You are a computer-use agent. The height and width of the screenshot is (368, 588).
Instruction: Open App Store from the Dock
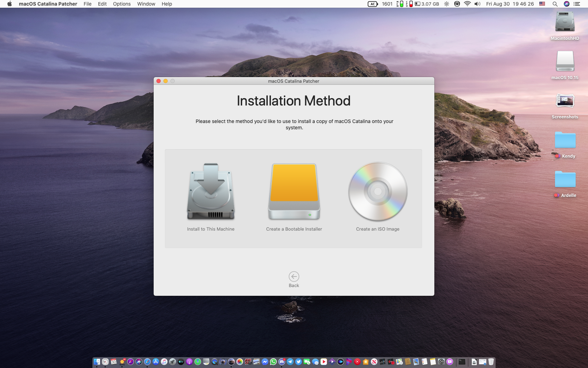(156, 362)
